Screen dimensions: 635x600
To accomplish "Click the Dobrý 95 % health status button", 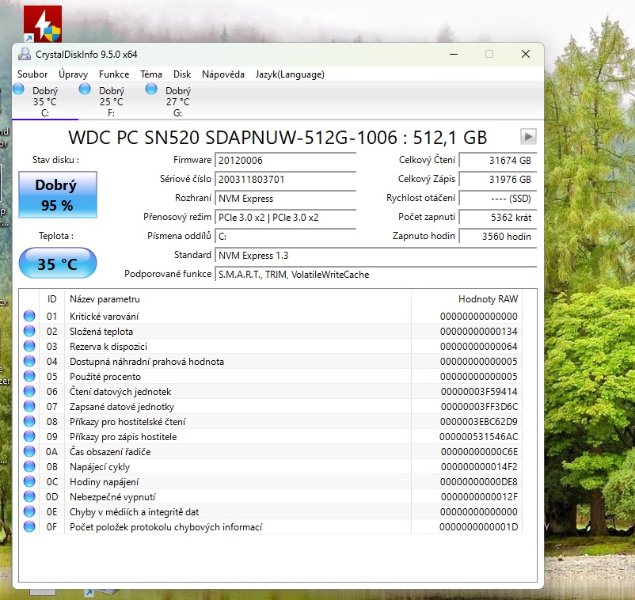I will pos(58,195).
